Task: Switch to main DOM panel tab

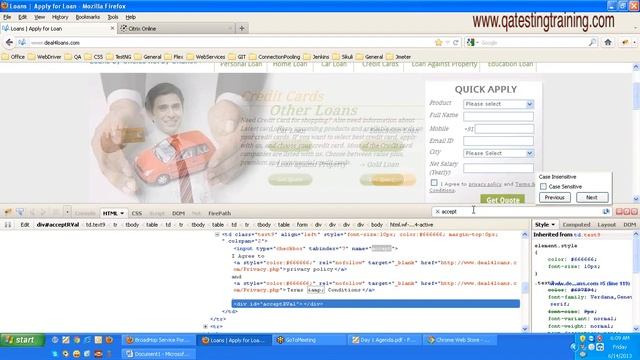Action: (x=178, y=213)
